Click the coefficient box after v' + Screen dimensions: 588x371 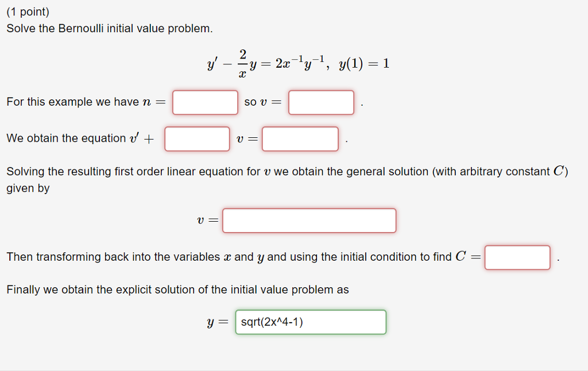pyautogui.click(x=197, y=139)
